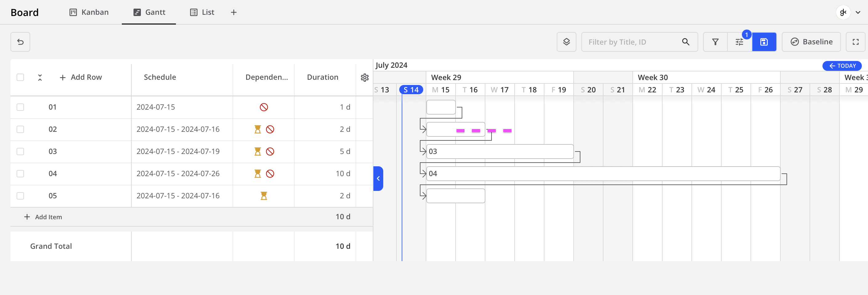Click the hourglass icon in row 02

point(258,129)
